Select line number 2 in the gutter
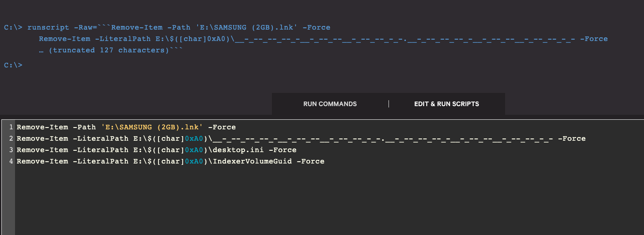644x235 pixels. coord(10,138)
